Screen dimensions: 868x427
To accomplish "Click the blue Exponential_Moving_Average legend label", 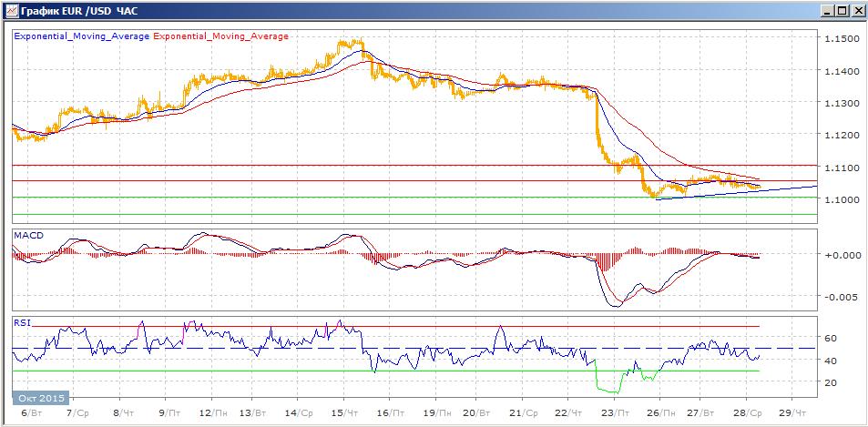I will click(x=81, y=36).
